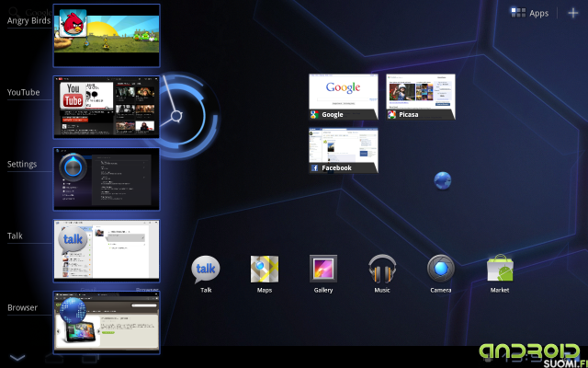588x368 pixels.
Task: Select the Angry Birds label in recents
Action: [28, 20]
